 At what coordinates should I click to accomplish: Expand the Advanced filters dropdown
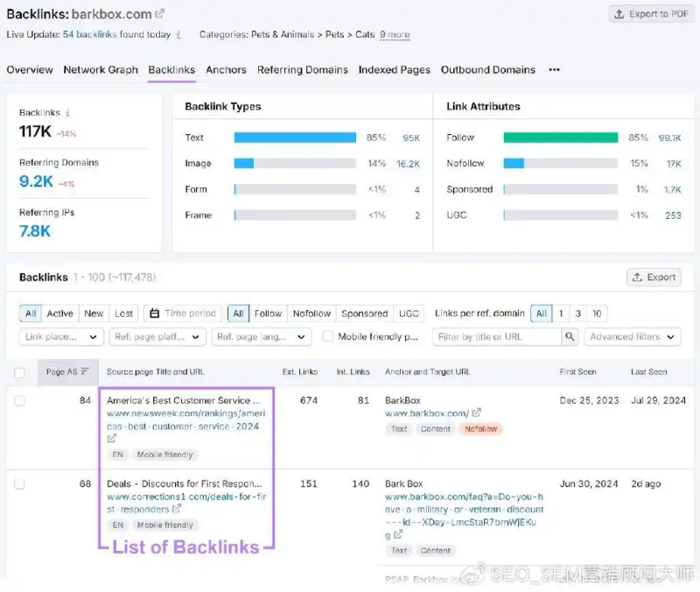click(x=633, y=336)
